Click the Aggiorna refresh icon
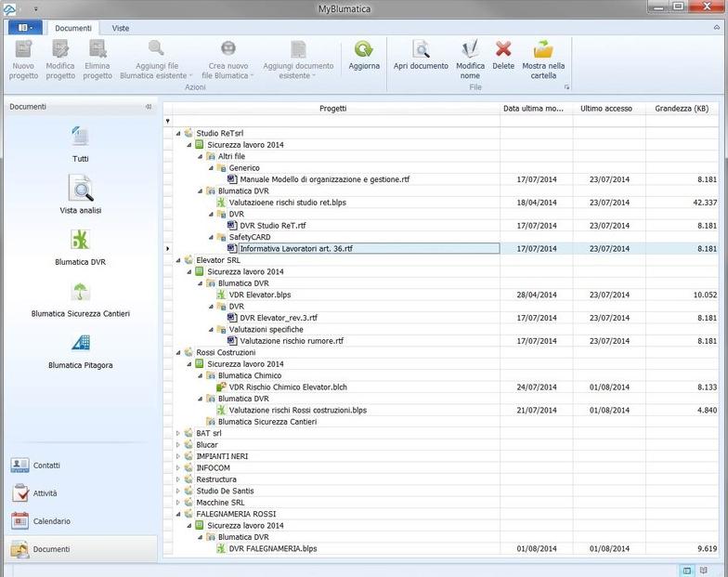Image resolution: width=728 pixels, height=577 pixels. click(x=364, y=50)
